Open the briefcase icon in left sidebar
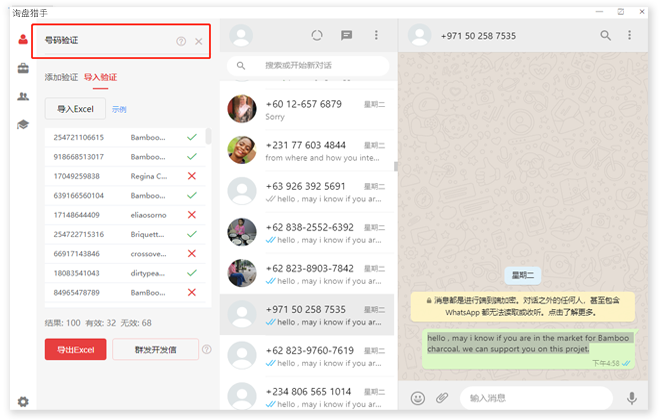The width and height of the screenshot is (660, 420). click(x=22, y=68)
